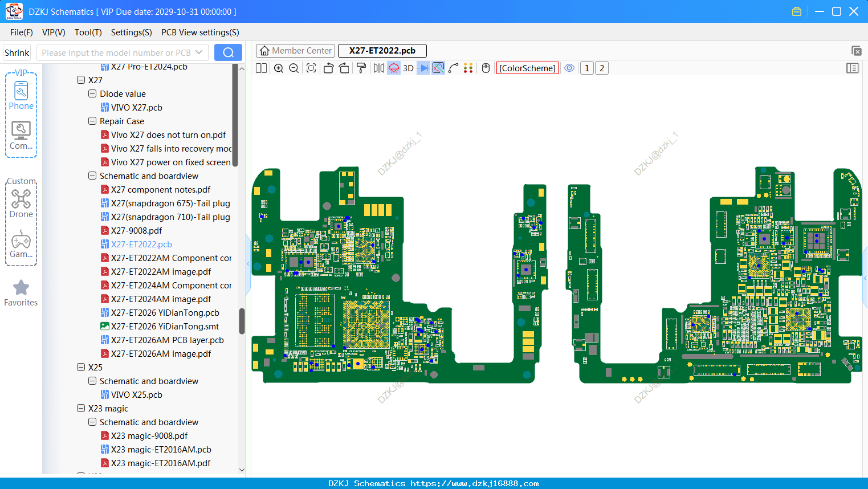
Task: Click the X27(snapdragon 675)-Tail plug file icon
Action: click(x=105, y=203)
